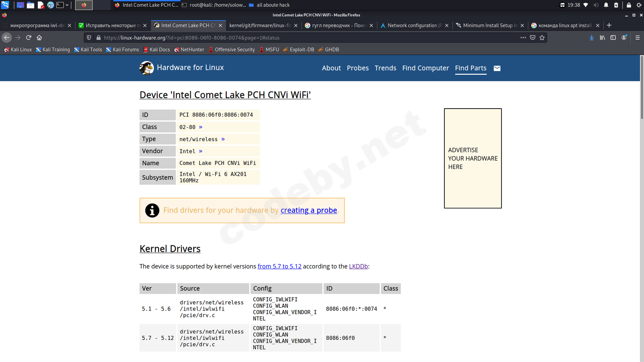This screenshot has height=362, width=644.
Task: Open the GHDB bookmark
Action: [328, 49]
